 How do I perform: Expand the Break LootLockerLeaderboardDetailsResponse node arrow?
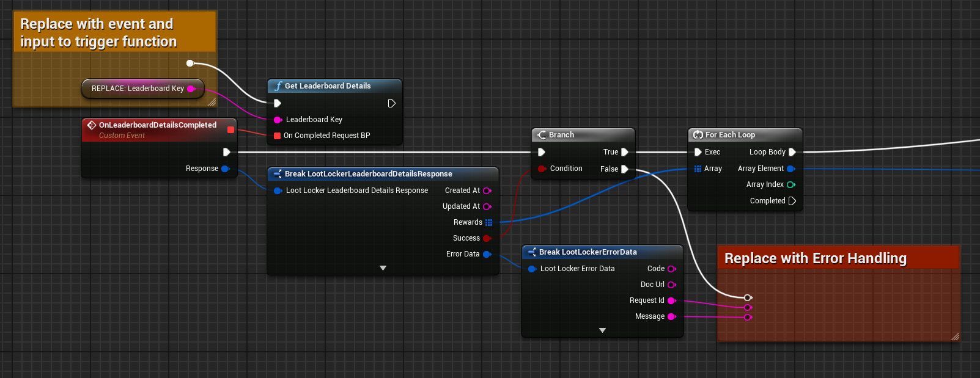[x=383, y=268]
